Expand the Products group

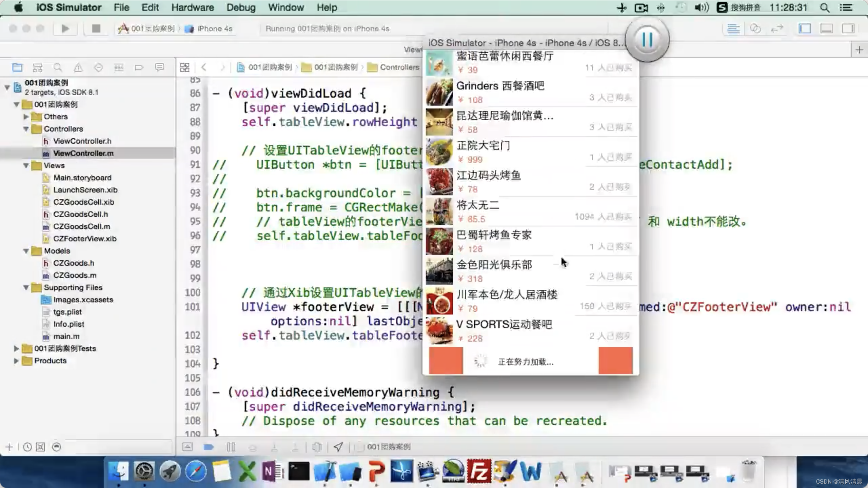(x=16, y=361)
